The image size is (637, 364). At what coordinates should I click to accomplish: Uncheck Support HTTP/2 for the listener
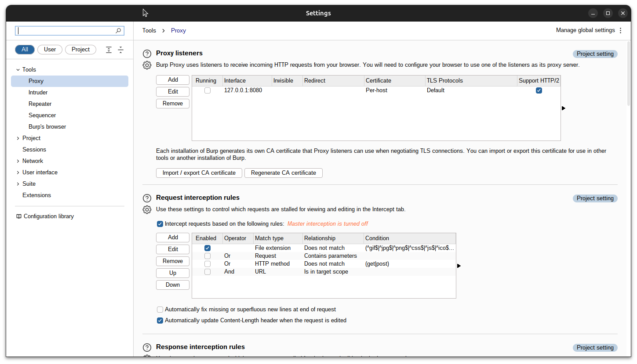tap(539, 90)
